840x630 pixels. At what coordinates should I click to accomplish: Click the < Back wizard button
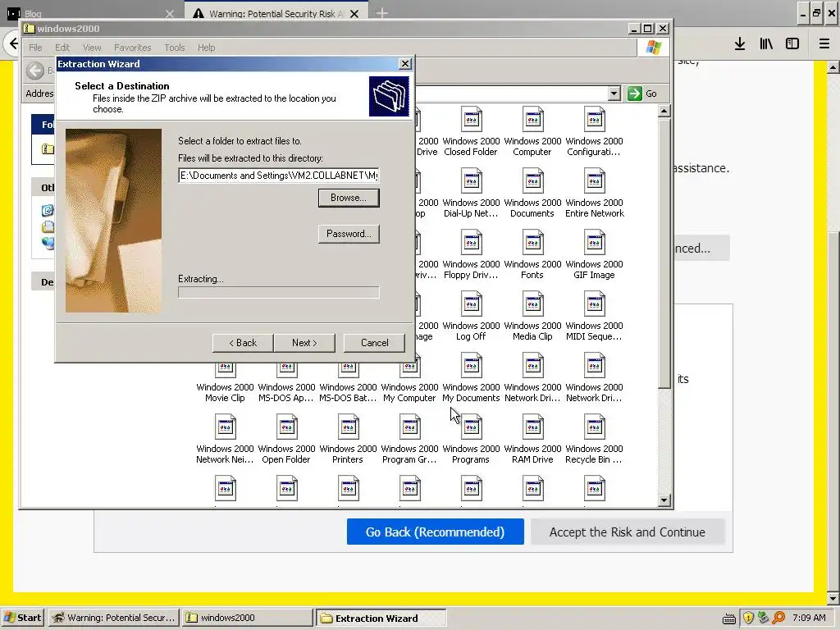[243, 343]
